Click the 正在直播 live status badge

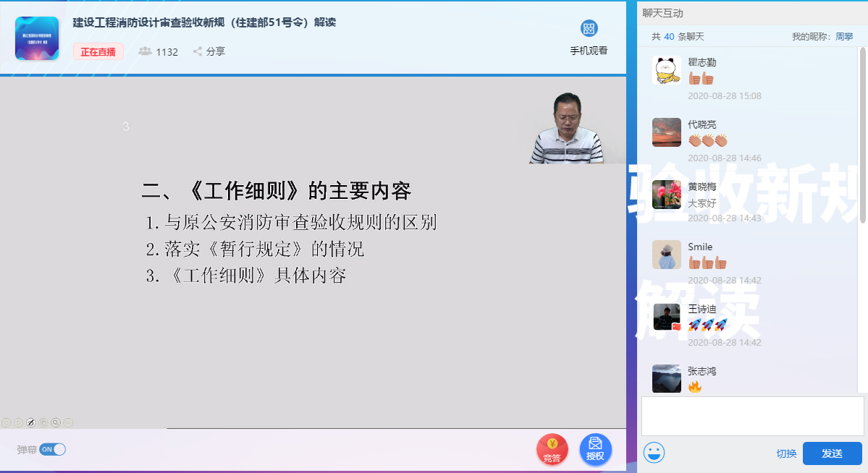coord(98,51)
